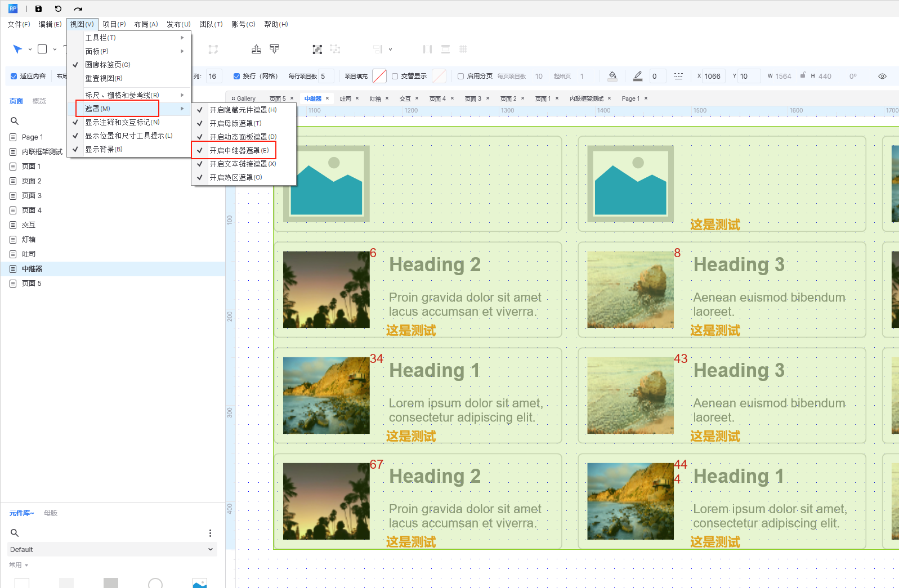
Task: Open 页面 3 in the page list
Action: coord(32,196)
